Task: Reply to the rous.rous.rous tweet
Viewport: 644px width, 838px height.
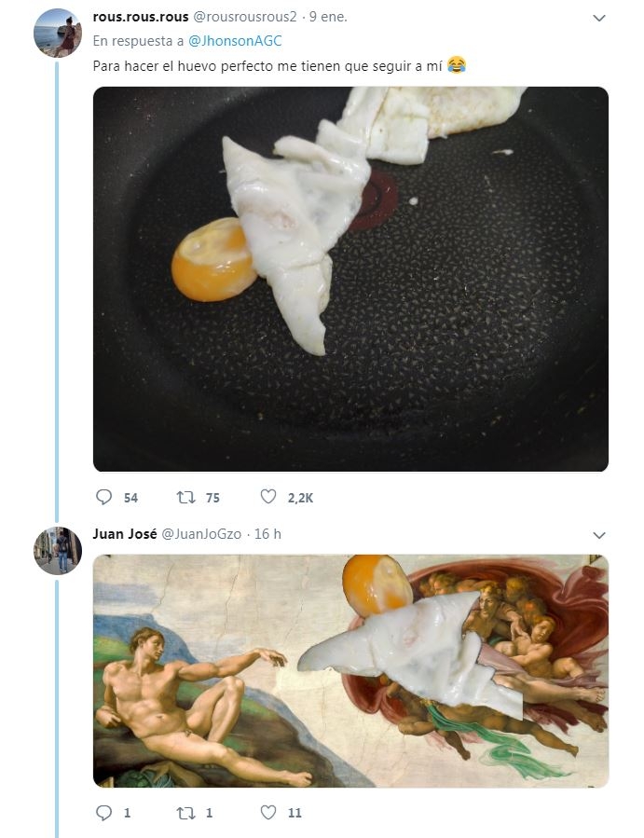Action: [x=104, y=498]
